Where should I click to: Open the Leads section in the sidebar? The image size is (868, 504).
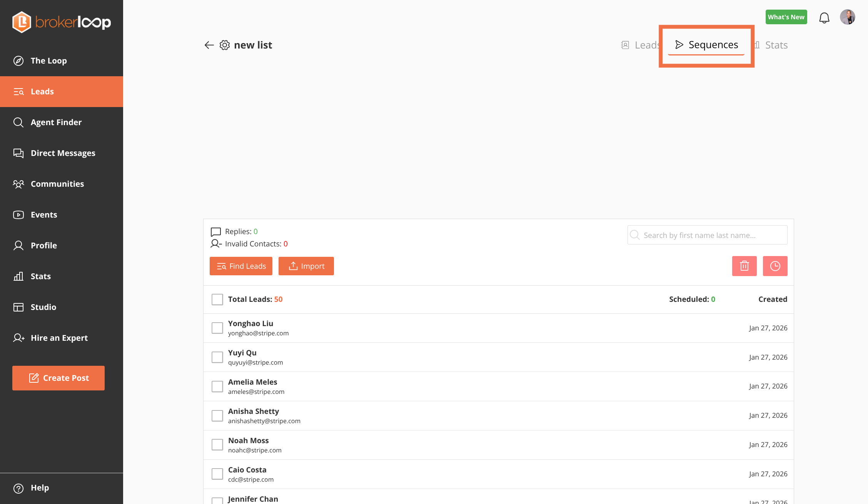coord(42,91)
